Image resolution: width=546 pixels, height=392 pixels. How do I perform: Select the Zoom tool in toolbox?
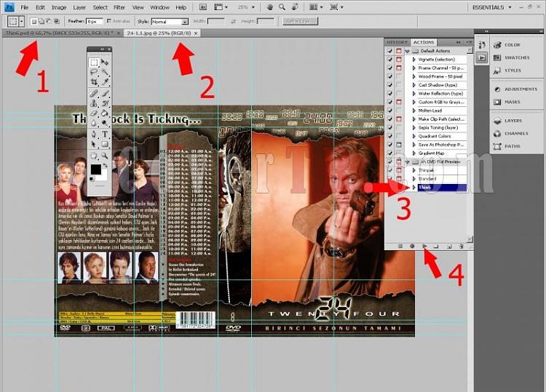(x=104, y=156)
